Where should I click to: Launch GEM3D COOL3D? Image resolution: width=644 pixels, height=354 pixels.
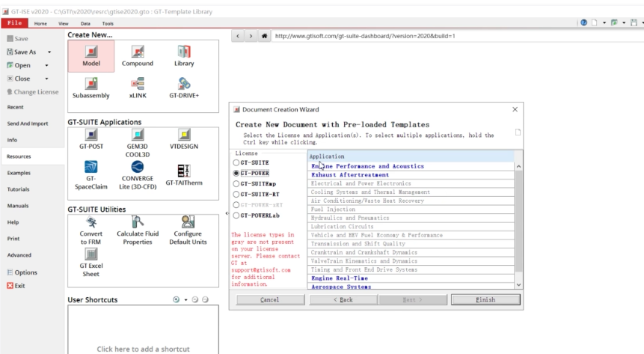(x=138, y=143)
